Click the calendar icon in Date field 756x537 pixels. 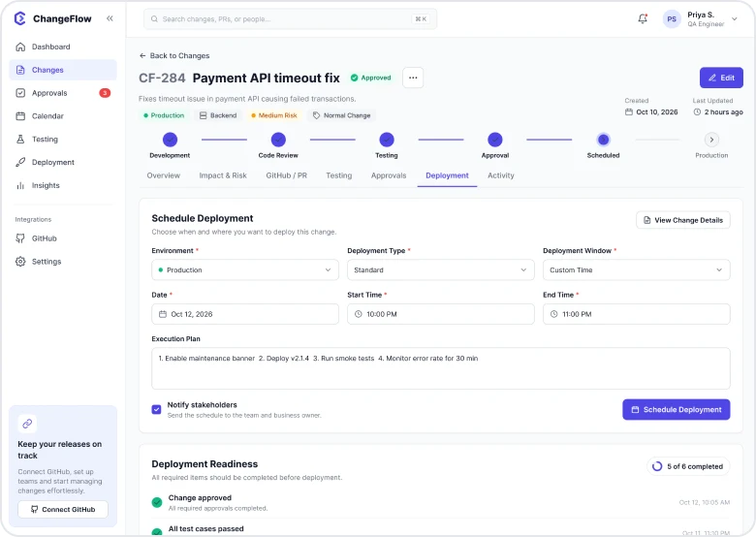(x=163, y=314)
